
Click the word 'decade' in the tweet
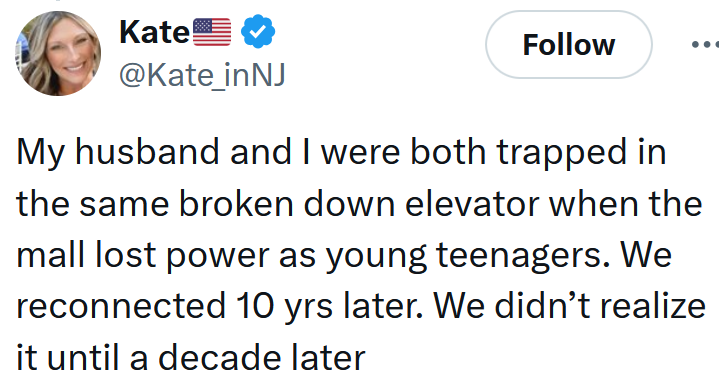pyautogui.click(x=219, y=358)
